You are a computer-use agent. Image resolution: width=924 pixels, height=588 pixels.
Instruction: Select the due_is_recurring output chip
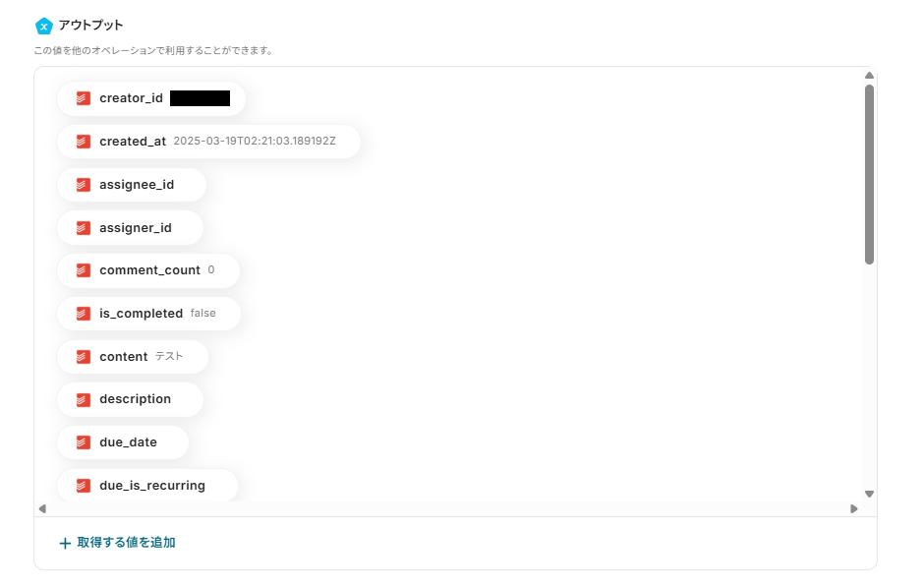point(147,486)
